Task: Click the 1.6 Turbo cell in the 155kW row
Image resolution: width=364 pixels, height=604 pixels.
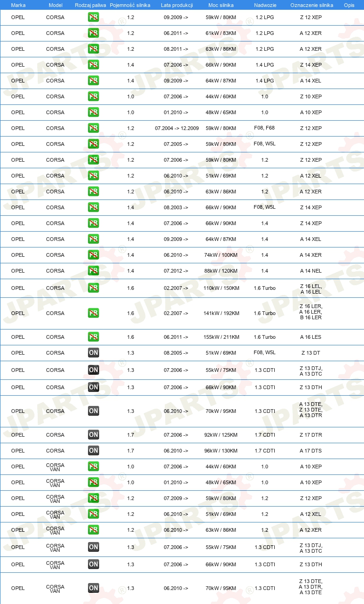Action: [265, 337]
